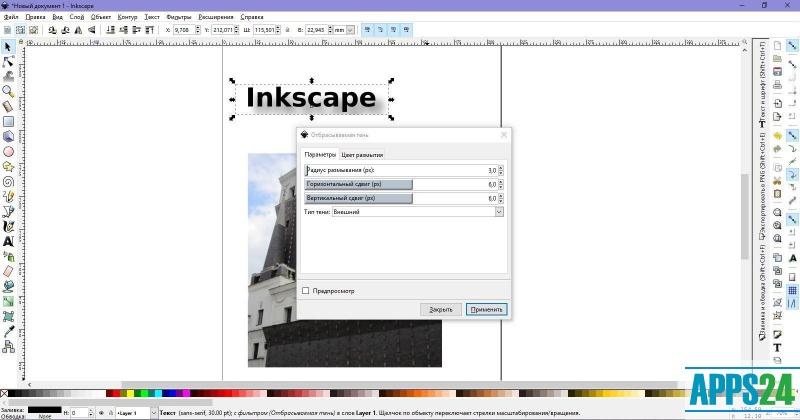Click flip horizontal icon in toolbar
The width and height of the screenshot is (800, 420).
click(x=78, y=30)
